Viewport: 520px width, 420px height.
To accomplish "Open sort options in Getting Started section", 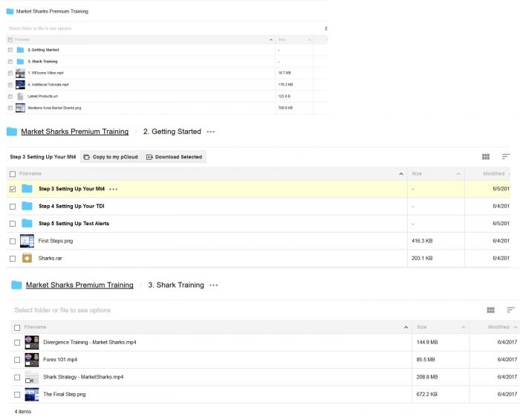I will click(x=505, y=157).
